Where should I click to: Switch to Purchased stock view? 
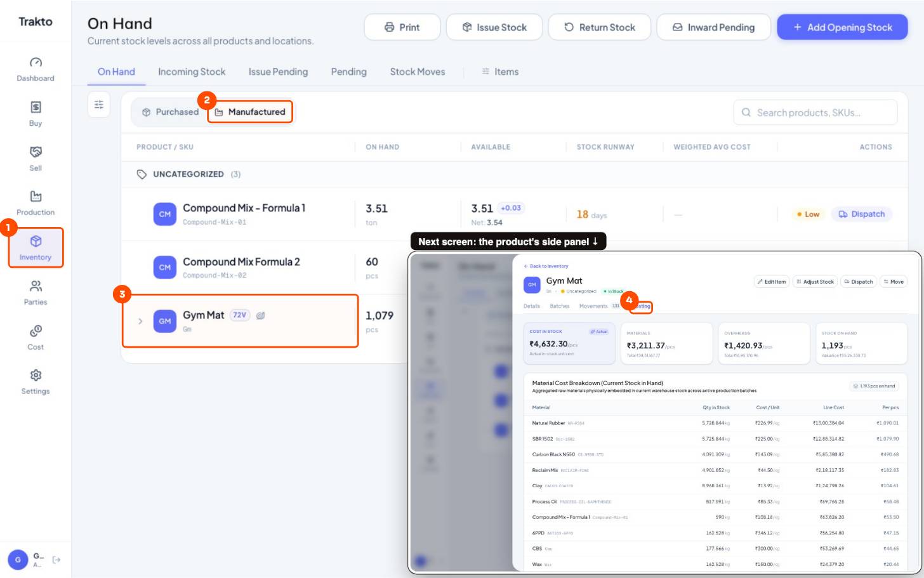pos(170,112)
